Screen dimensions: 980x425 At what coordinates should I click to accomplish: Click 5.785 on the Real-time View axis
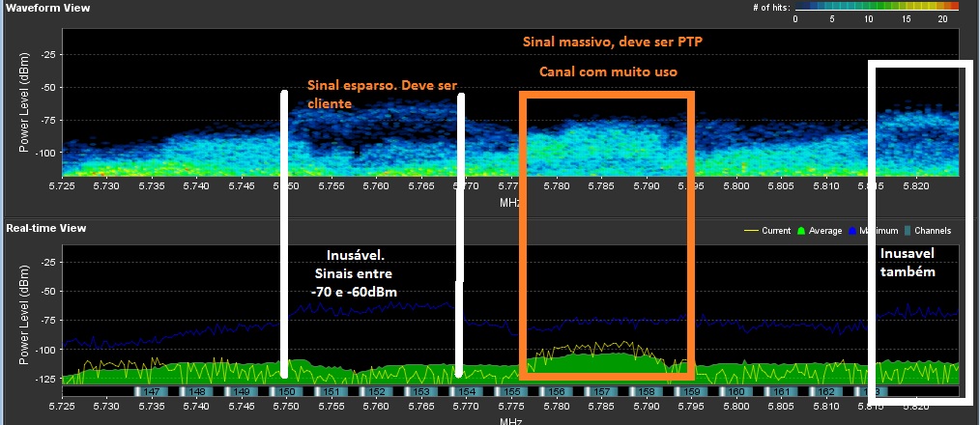[602, 407]
